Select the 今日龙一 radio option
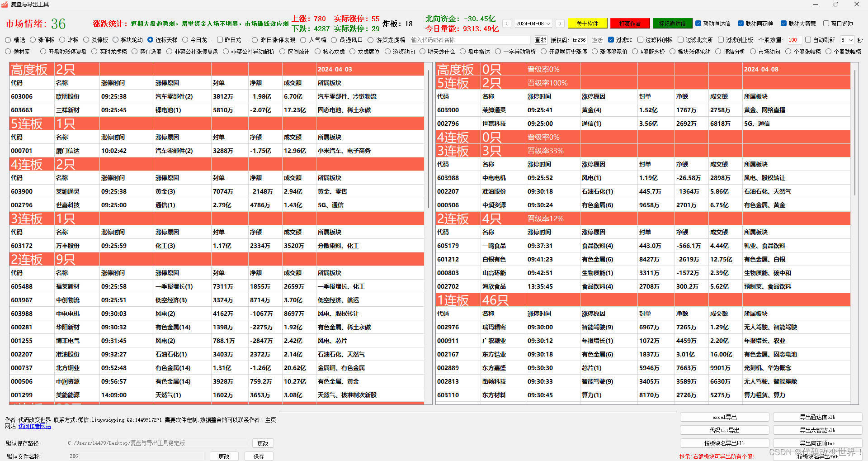Image resolution: width=868 pixels, height=461 pixels. (x=197, y=40)
